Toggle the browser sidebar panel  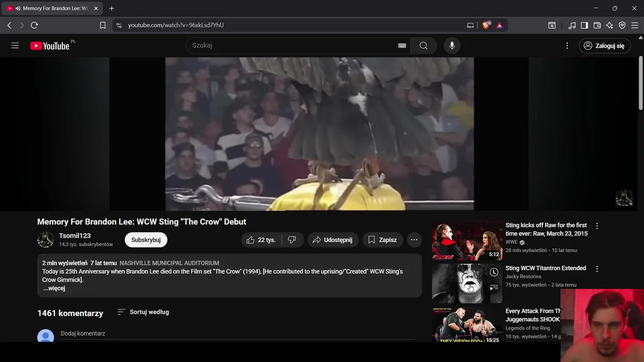tap(585, 25)
